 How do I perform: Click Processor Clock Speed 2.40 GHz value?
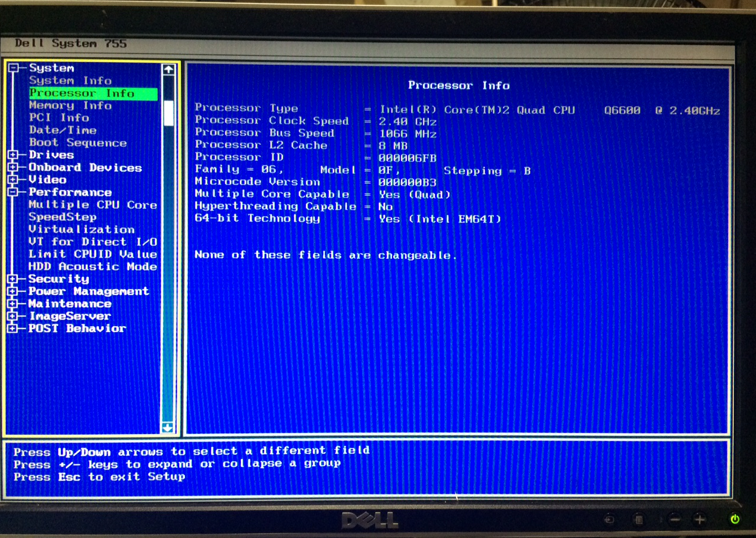coord(408,121)
